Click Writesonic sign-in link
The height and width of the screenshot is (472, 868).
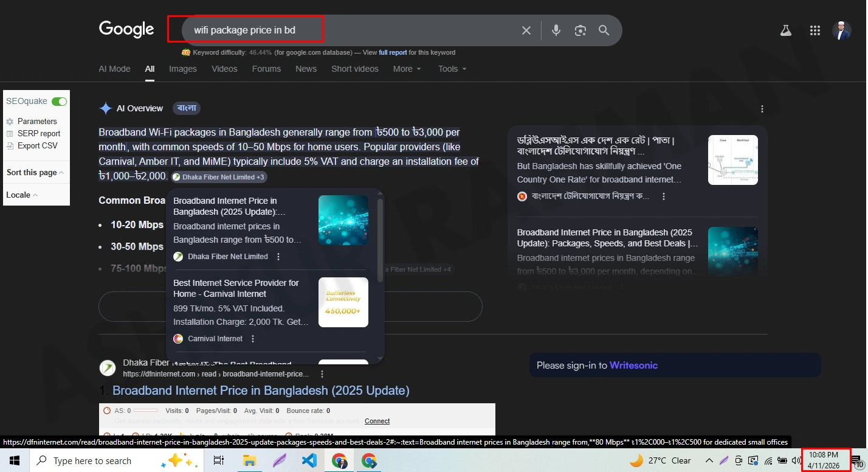coord(633,366)
